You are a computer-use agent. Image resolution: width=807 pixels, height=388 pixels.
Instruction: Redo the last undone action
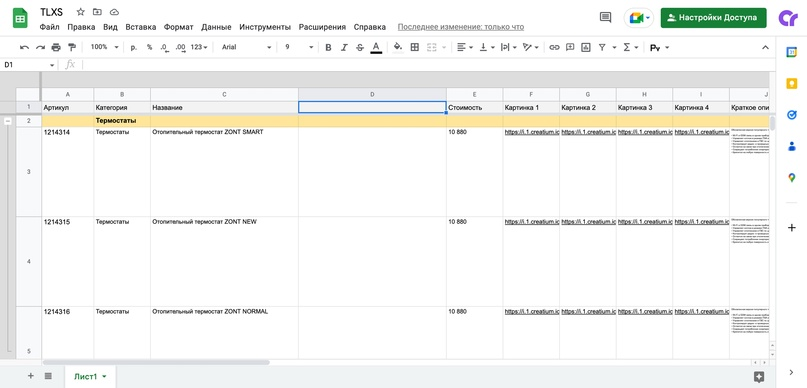click(x=40, y=47)
